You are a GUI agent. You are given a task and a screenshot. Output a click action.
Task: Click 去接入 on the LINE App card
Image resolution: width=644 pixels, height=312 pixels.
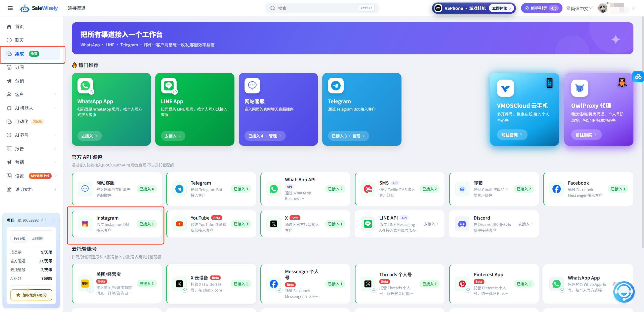(173, 136)
